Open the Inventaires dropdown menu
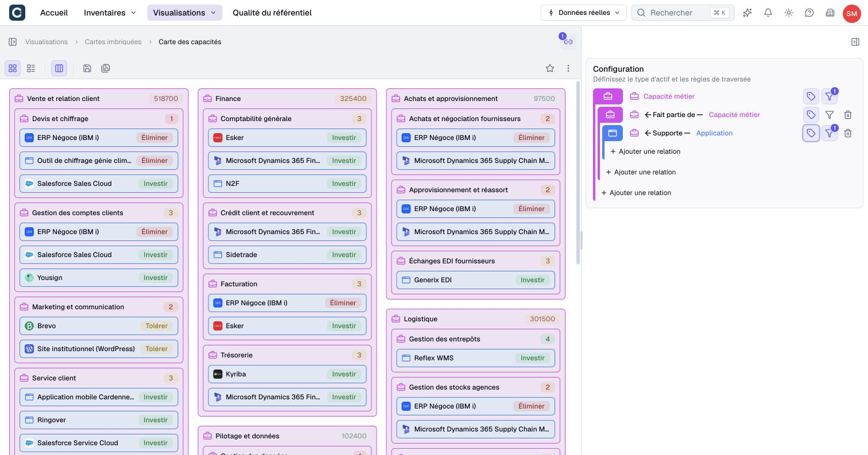 (x=110, y=13)
